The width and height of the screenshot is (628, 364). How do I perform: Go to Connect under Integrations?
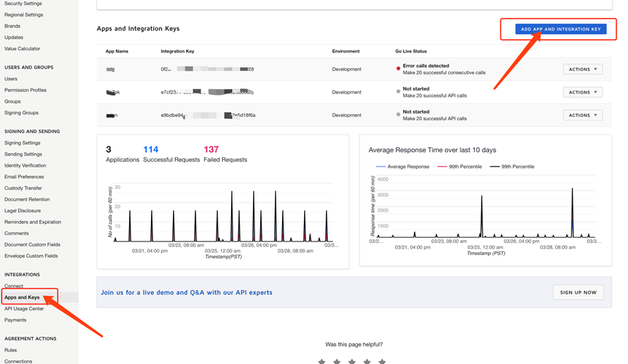[13, 286]
